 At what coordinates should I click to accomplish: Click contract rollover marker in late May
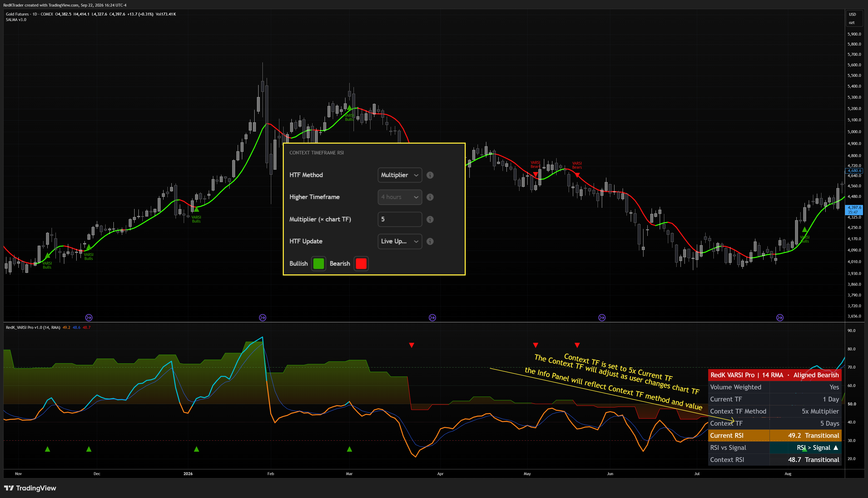[602, 318]
